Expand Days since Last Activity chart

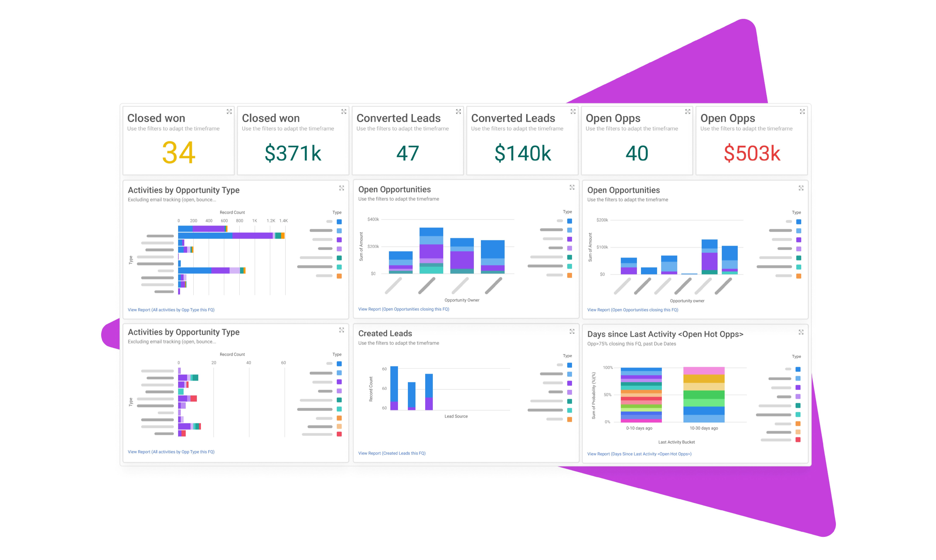tap(801, 332)
